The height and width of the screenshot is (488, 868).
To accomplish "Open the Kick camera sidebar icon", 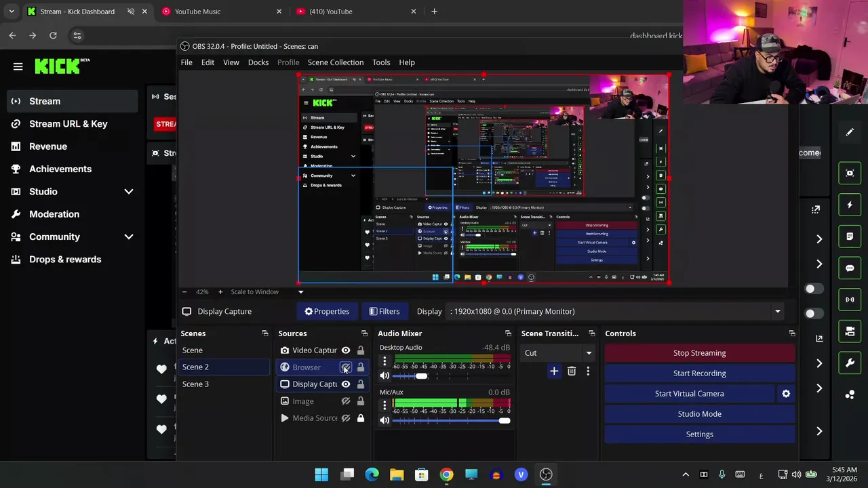I will [850, 331].
